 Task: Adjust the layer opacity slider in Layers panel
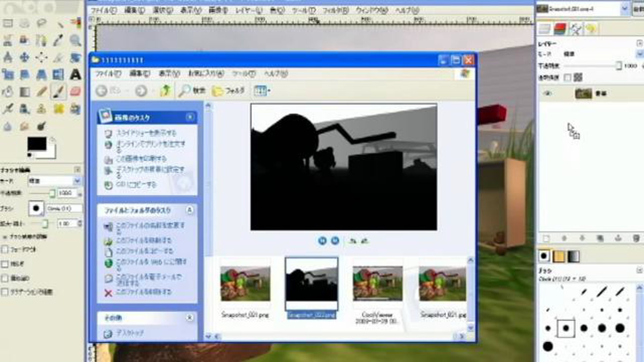[x=593, y=66]
